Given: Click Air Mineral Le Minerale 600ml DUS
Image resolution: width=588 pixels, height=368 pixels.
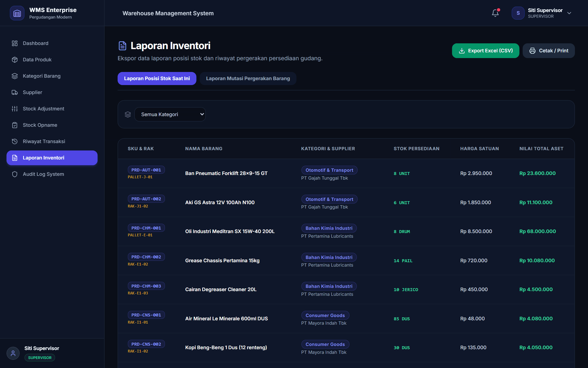Looking at the screenshot, I should (226, 319).
